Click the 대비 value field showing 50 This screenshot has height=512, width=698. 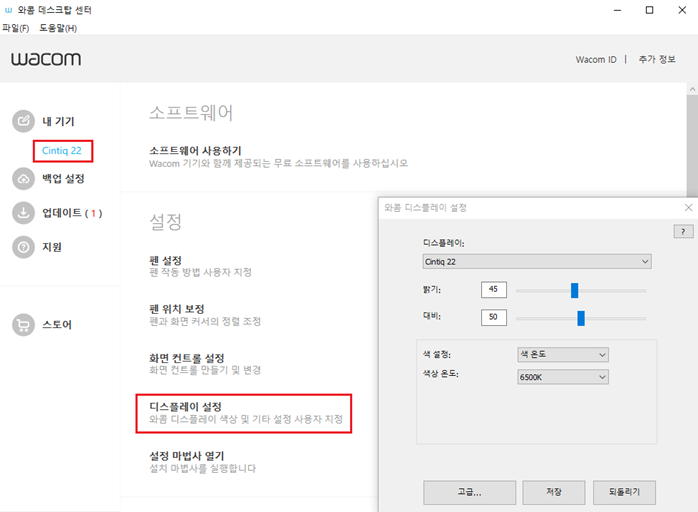[494, 317]
